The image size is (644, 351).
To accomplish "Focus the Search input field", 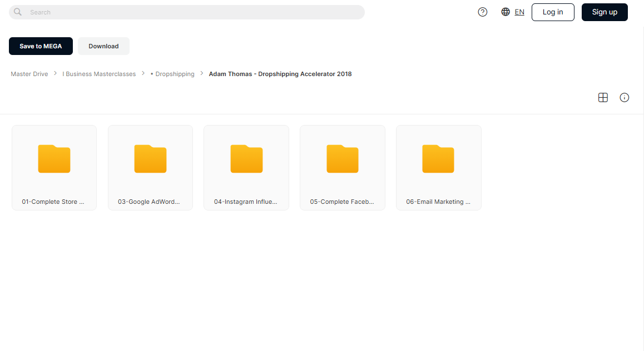I will tap(187, 12).
